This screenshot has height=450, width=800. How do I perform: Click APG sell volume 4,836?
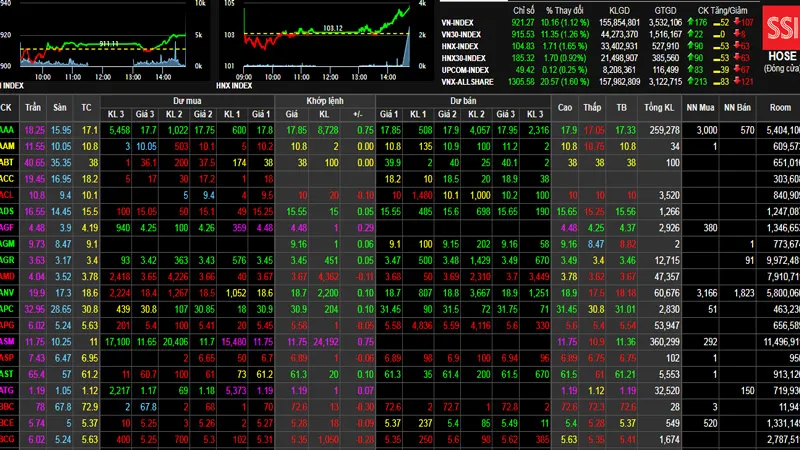coord(421,326)
